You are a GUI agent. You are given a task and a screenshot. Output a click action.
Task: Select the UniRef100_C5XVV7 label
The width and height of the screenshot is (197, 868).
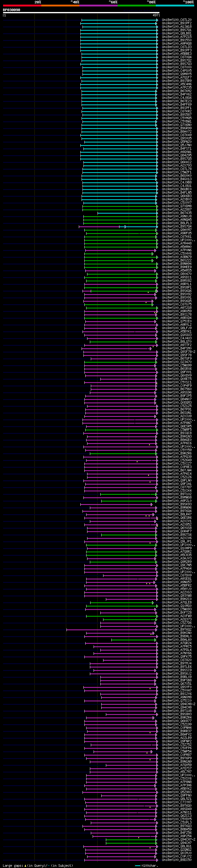[177, 203]
